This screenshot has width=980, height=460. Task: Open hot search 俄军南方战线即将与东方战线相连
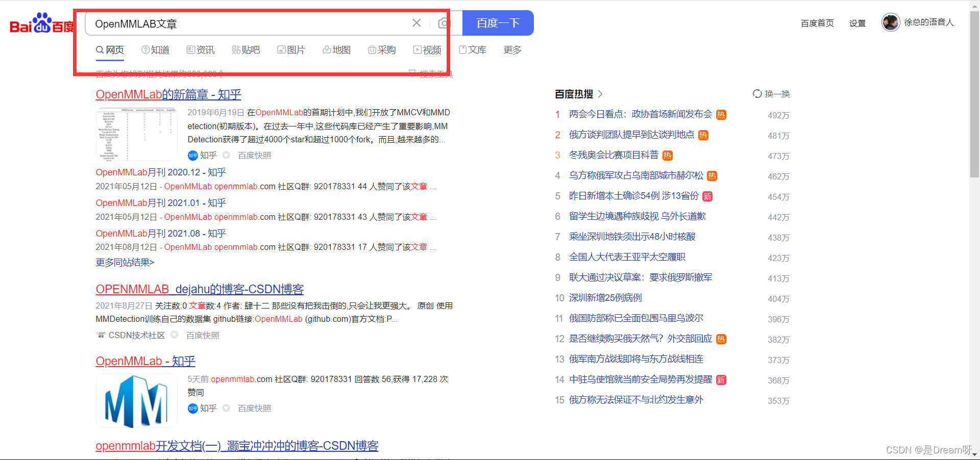coord(636,359)
